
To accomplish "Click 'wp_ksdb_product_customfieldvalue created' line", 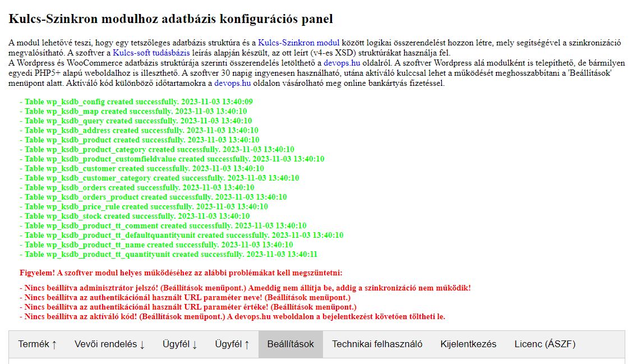I will point(172,159).
